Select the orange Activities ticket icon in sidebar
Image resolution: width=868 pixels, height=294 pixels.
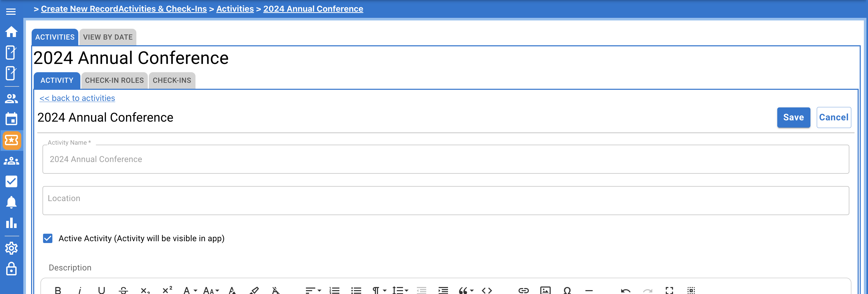[x=11, y=141]
